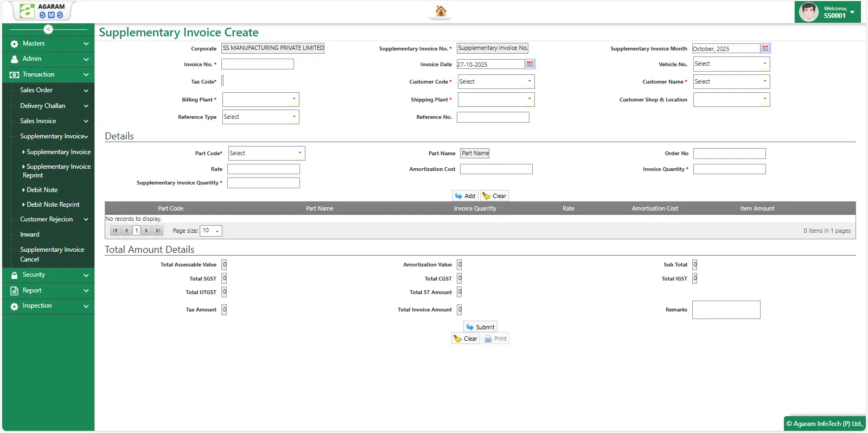
Task: Click the Home icon in the header
Action: pyautogui.click(x=441, y=11)
